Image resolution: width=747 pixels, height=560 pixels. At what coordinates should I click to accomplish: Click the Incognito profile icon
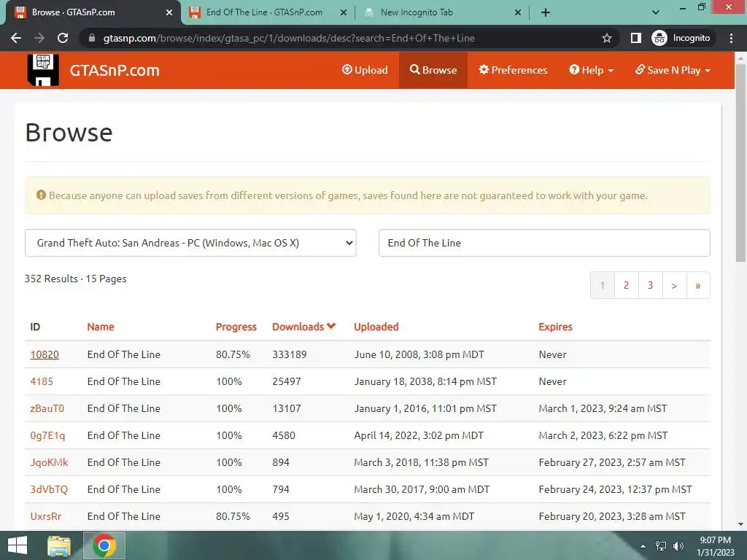point(681,38)
